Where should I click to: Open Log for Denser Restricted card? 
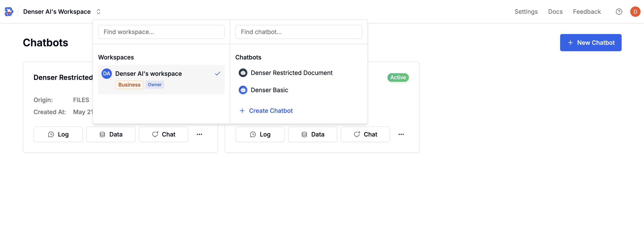[58, 134]
